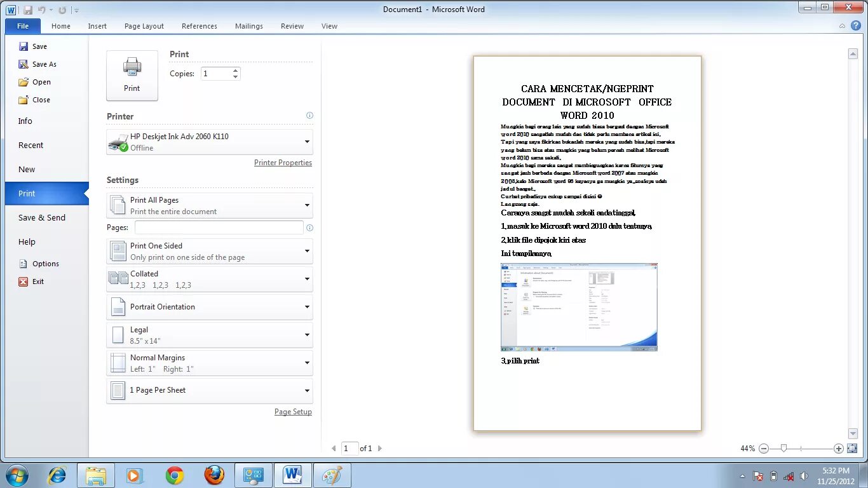The image size is (868, 488).
Task: Click the zoom out minus button
Action: [764, 449]
